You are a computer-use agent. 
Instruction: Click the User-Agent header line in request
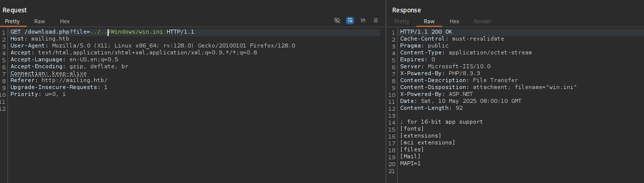(153, 46)
